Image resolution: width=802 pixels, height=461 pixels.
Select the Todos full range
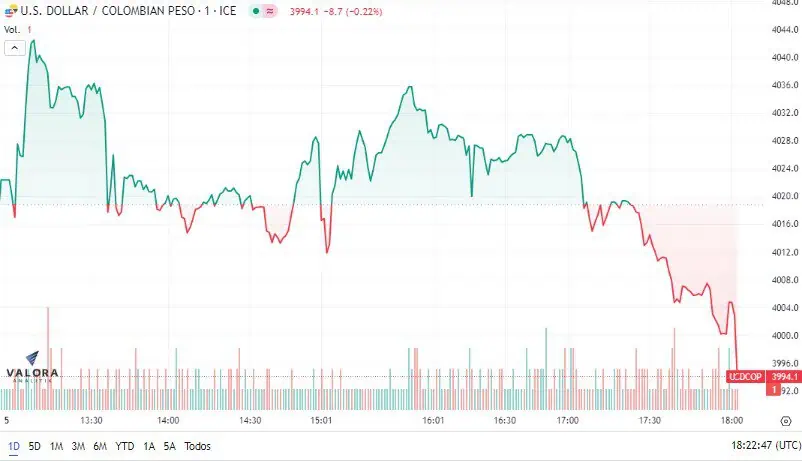pos(197,446)
